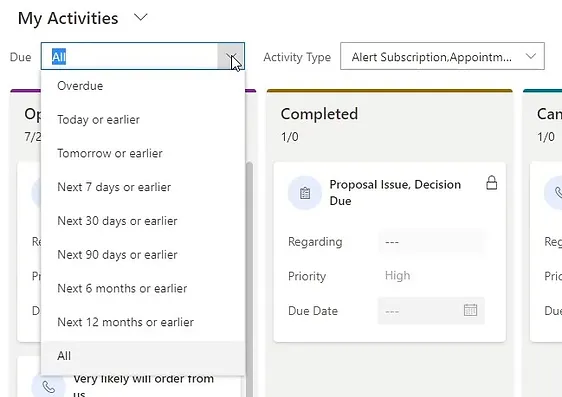Viewport: 562px width, 397px height.
Task: Click the My Activities title
Action: coord(68,18)
